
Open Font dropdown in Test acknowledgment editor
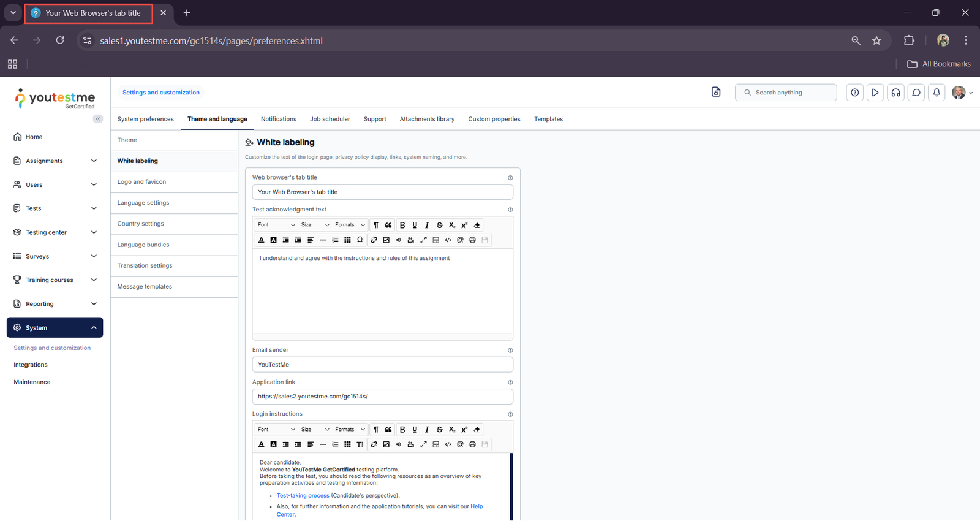(276, 225)
